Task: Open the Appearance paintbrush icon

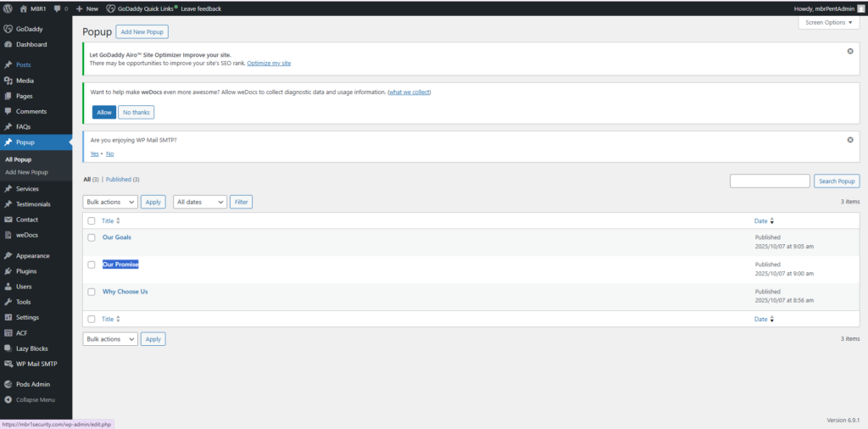Action: (8, 255)
